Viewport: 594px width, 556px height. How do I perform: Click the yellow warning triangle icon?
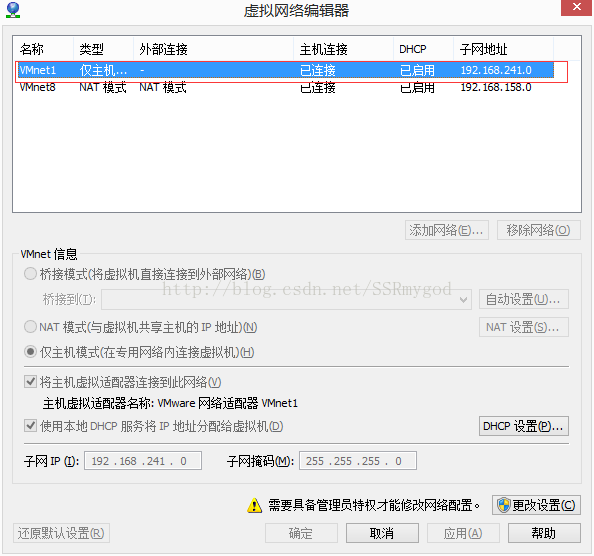coord(255,506)
